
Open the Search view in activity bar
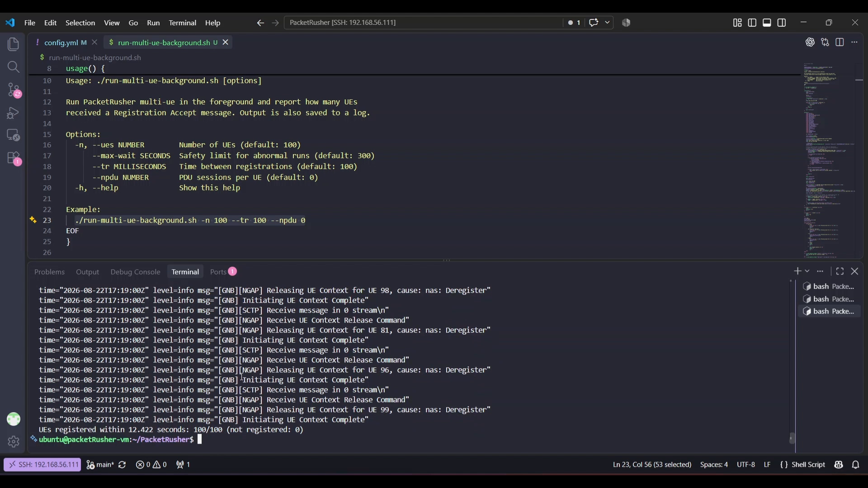point(14,67)
